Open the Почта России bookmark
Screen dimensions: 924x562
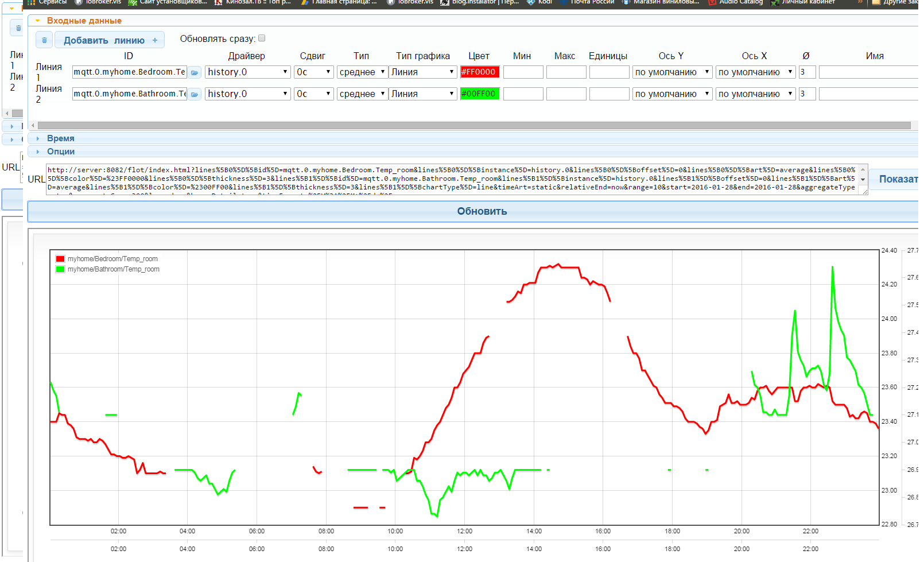point(587,2)
